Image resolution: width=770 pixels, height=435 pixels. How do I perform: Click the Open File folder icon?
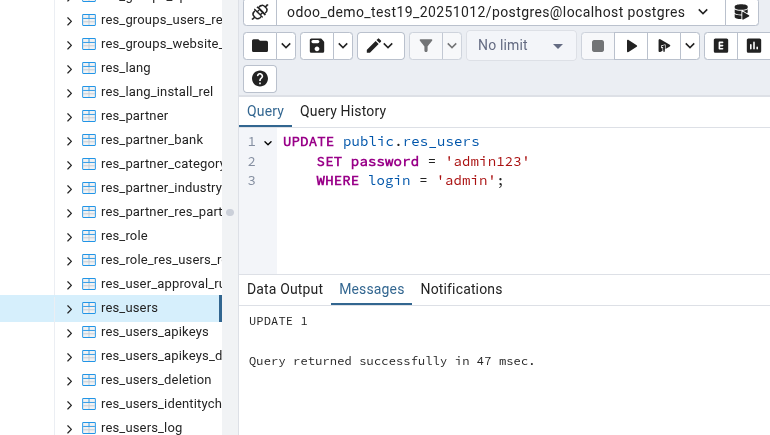(x=260, y=46)
